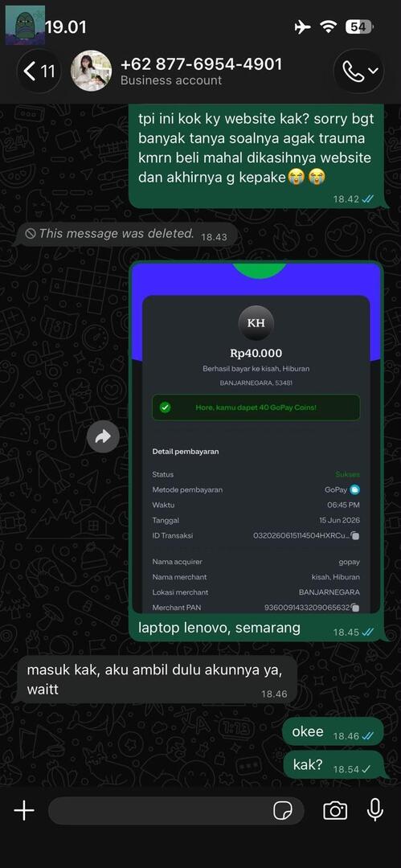Tap the 'BANJARNEGARA, 53481' location line

[x=256, y=383]
